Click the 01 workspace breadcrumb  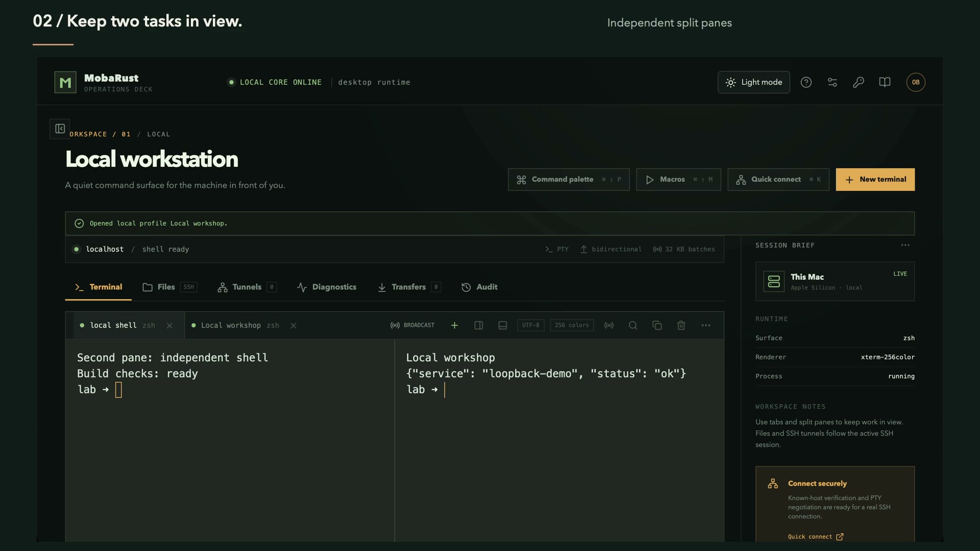point(126,134)
